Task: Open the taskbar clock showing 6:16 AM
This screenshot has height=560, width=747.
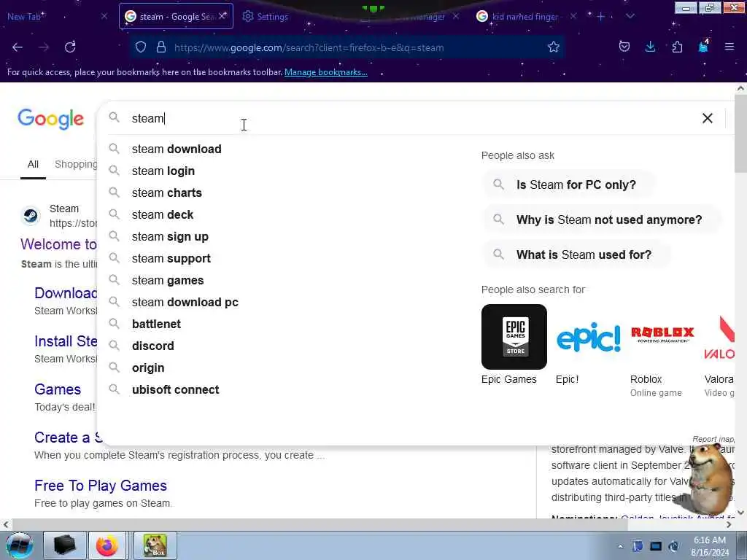Action: pyautogui.click(x=710, y=546)
